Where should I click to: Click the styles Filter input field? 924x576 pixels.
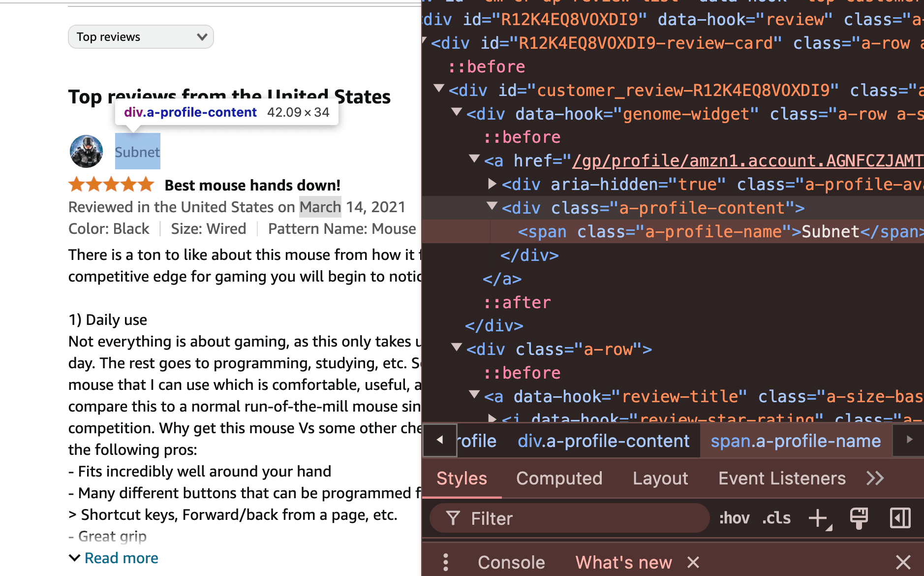pos(569,518)
